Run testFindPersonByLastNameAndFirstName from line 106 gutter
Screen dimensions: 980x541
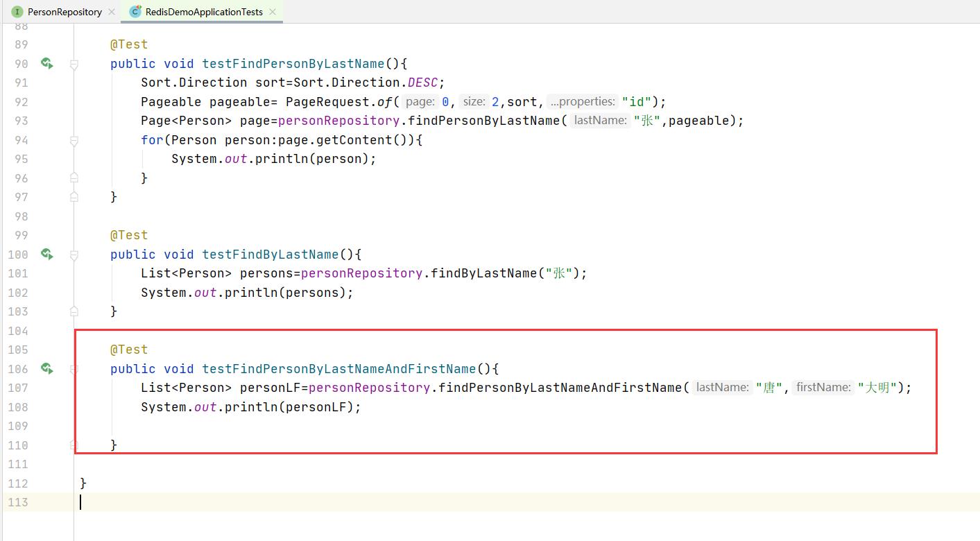click(47, 369)
